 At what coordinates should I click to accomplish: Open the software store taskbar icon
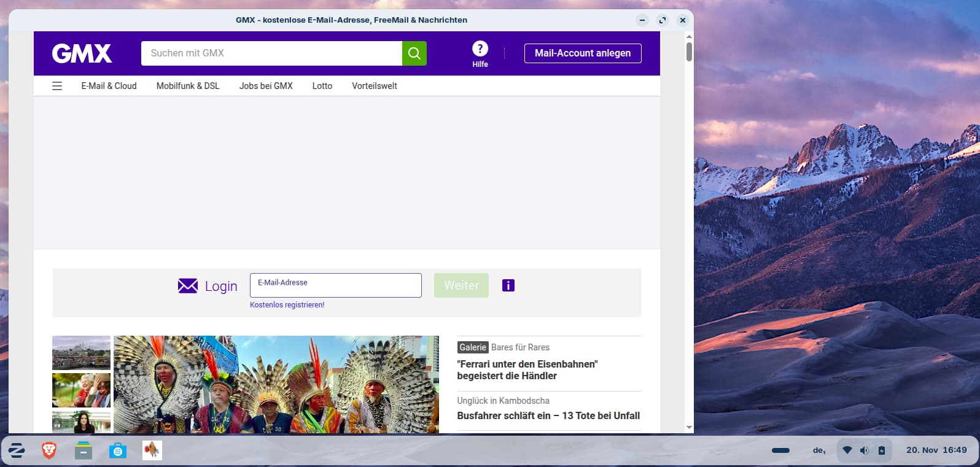[x=117, y=450]
